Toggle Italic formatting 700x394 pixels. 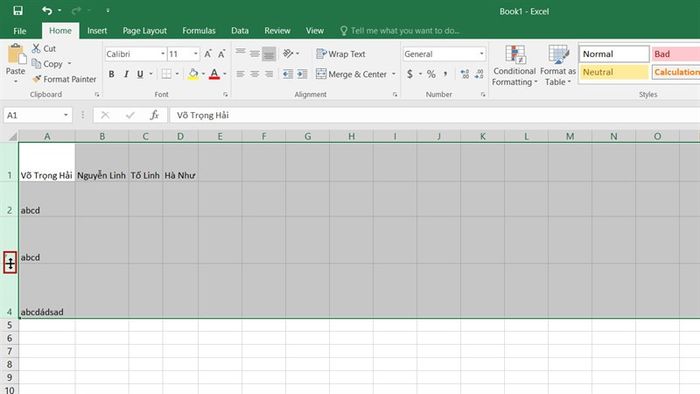coord(126,74)
